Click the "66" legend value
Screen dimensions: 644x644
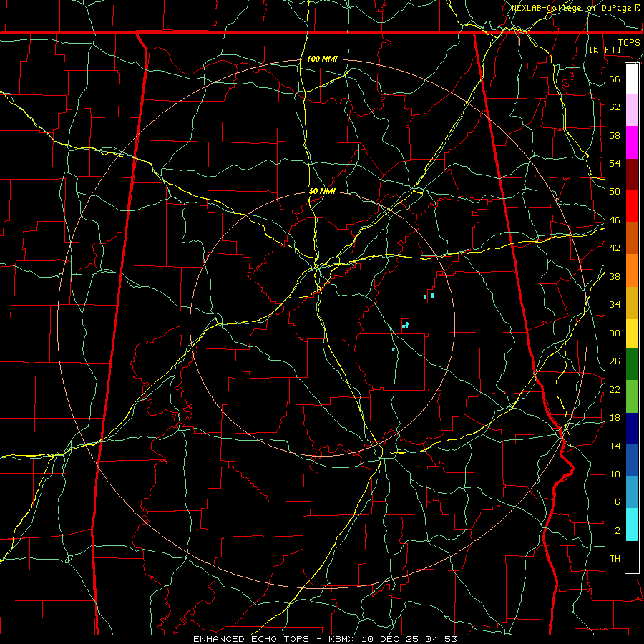615,79
